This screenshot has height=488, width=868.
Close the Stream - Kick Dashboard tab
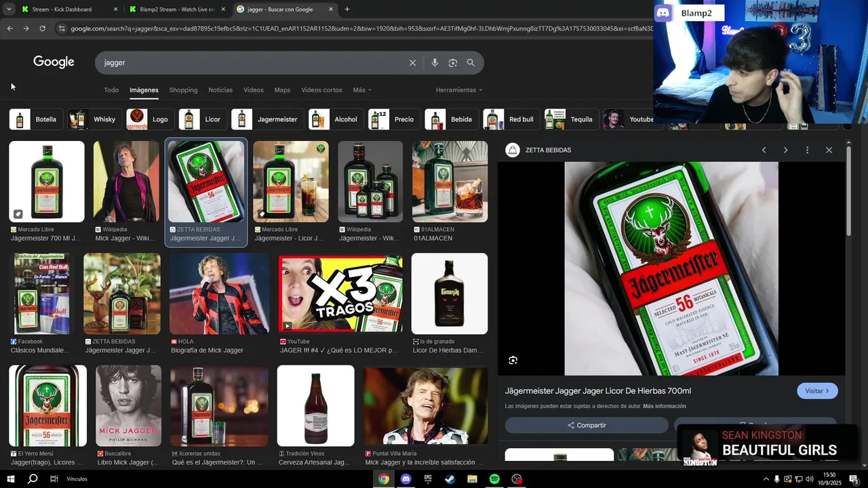(x=115, y=9)
